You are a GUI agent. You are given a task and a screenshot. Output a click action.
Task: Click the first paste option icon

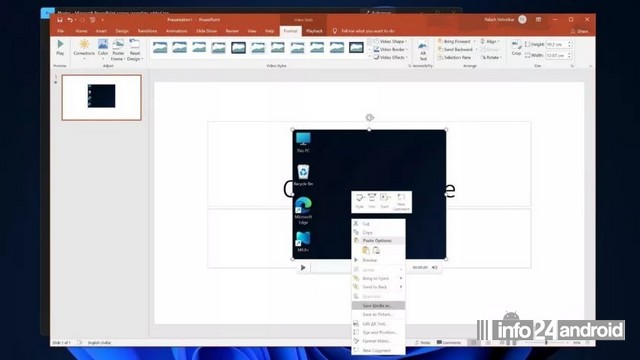click(366, 250)
